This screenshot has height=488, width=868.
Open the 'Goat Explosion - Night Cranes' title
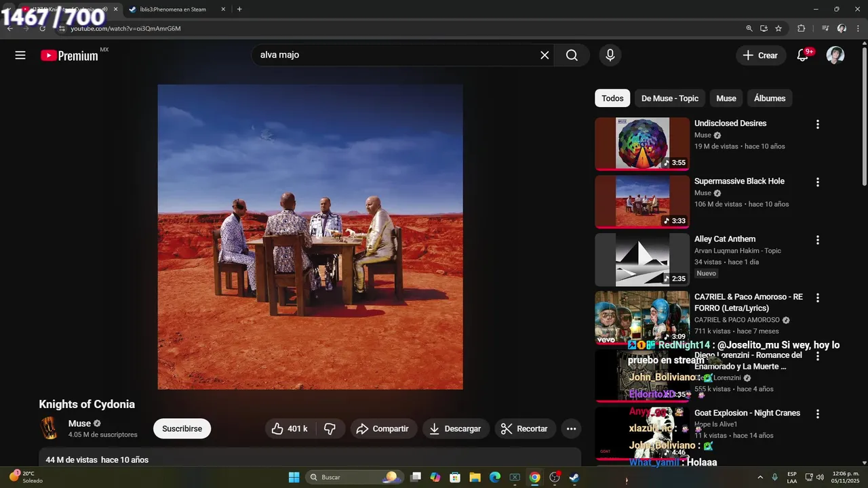tap(747, 413)
